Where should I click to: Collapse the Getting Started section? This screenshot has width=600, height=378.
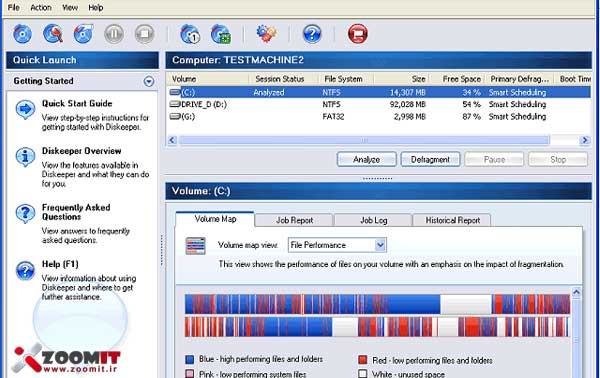(x=149, y=81)
